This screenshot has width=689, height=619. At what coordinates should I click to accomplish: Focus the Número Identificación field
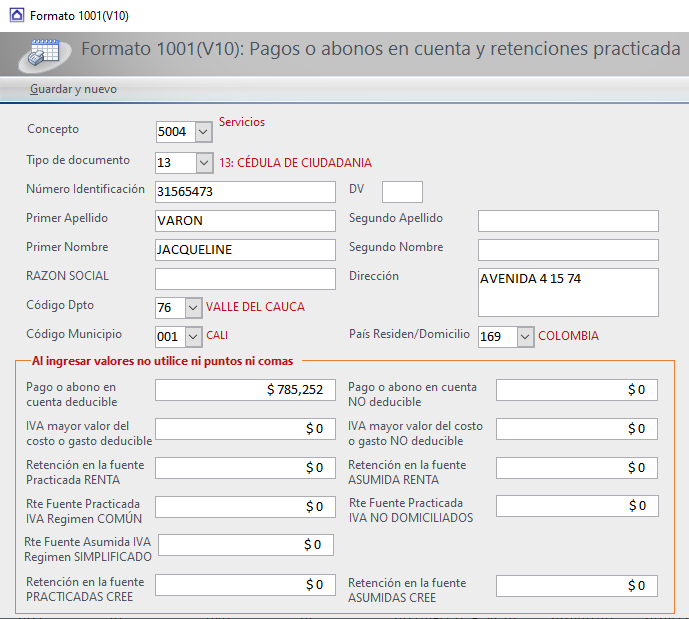245,192
